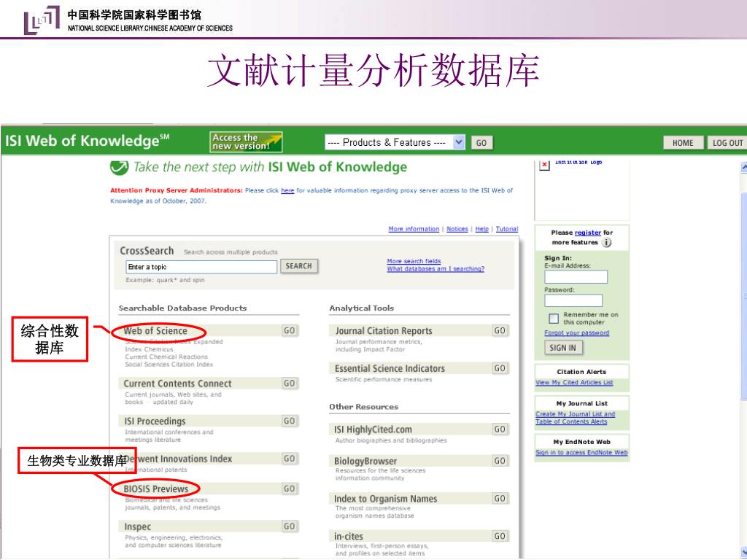Screen dimensions: 747x560
Task: Click GO for BIOSIS Previews
Action: 289,489
